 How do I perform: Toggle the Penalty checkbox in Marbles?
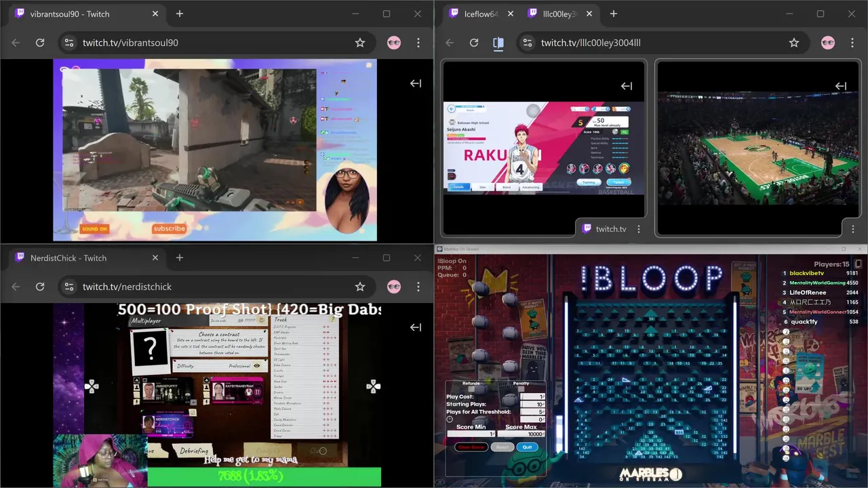tap(521, 388)
